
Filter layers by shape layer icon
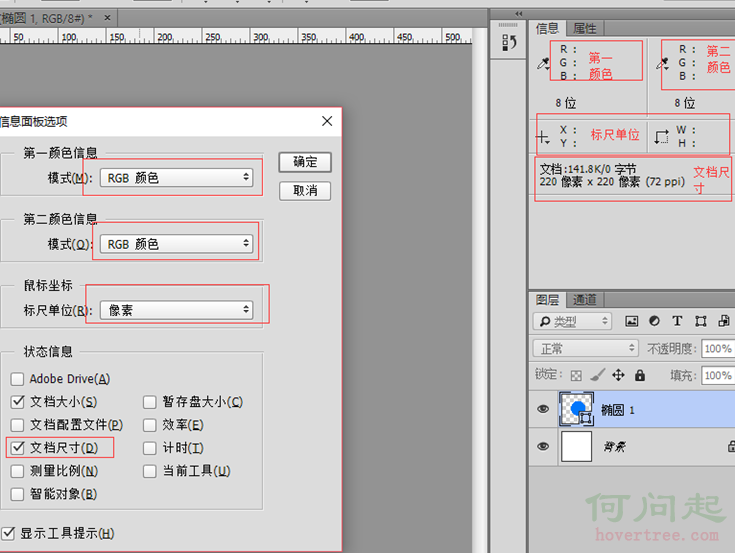(701, 321)
